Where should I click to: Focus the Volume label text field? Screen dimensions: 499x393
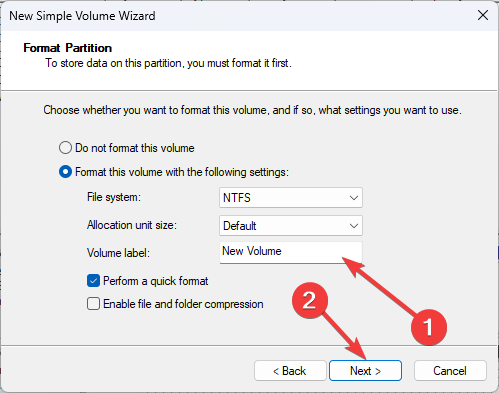click(291, 252)
